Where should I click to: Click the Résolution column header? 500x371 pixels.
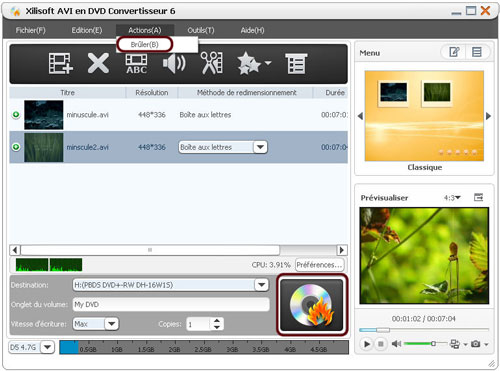[x=152, y=93]
